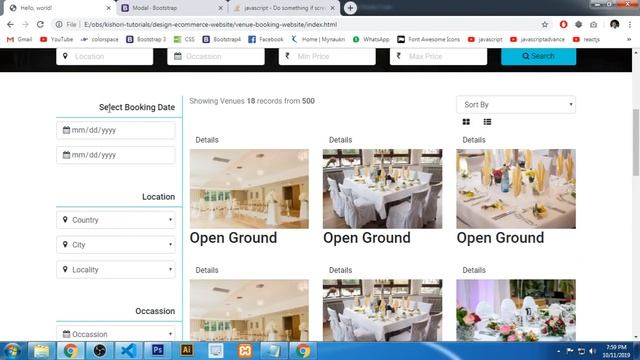Bookmark this page with the star icon
640x360 pixels.
coord(544,24)
